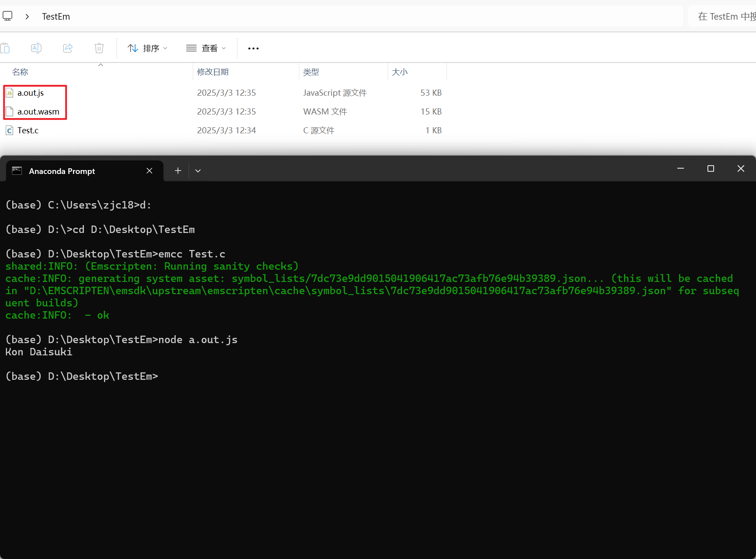Screen dimensions: 756x559
Task: Open terminal profile dropdown chevron
Action: pos(198,171)
